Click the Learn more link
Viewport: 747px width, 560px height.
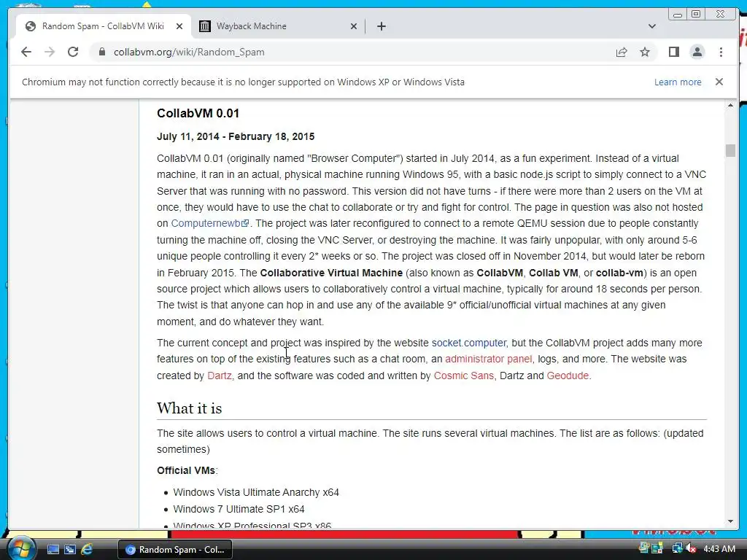(x=678, y=82)
